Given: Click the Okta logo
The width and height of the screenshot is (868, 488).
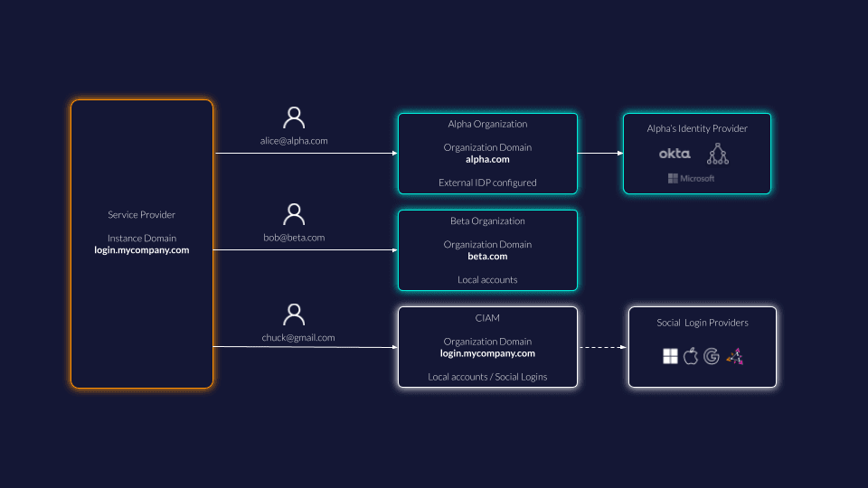Looking at the screenshot, I should 675,154.
